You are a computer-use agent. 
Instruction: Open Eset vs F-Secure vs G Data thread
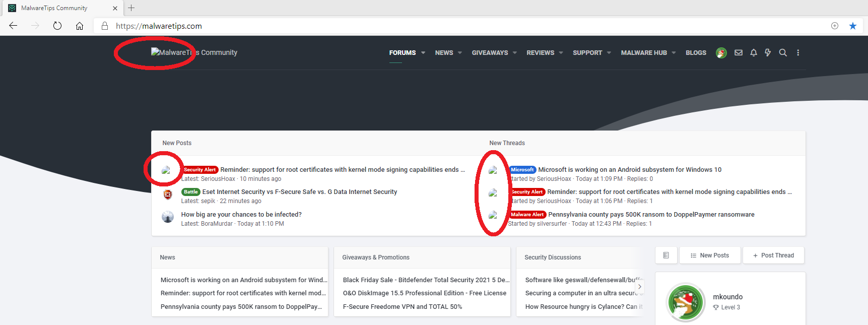click(x=300, y=192)
